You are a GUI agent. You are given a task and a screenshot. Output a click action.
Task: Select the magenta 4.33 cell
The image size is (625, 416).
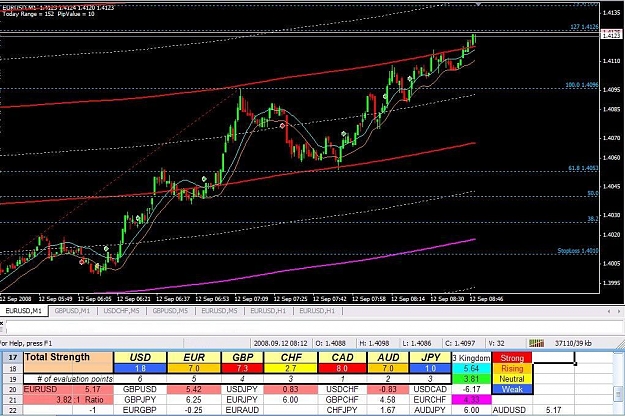coord(471,400)
